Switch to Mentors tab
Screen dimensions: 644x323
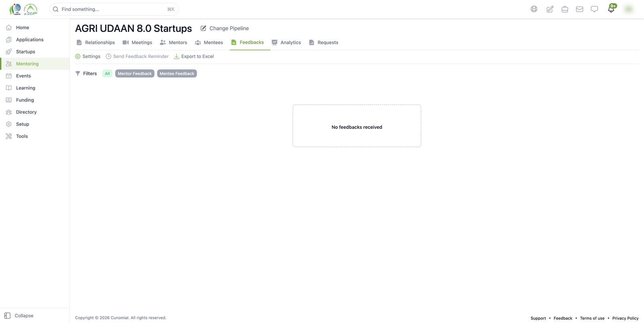(173, 42)
